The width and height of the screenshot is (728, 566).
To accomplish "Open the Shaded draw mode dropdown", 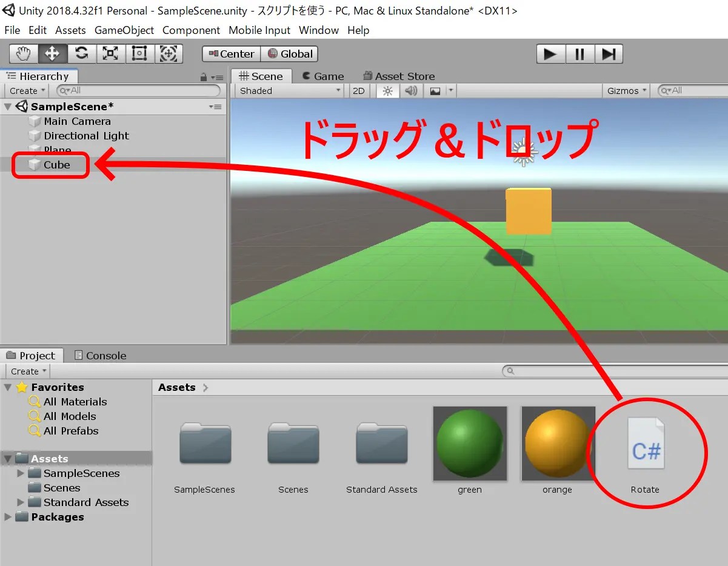I will tap(290, 91).
